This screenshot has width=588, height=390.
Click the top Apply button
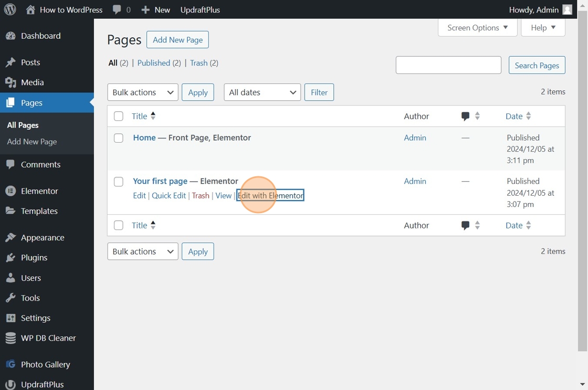[x=198, y=92]
